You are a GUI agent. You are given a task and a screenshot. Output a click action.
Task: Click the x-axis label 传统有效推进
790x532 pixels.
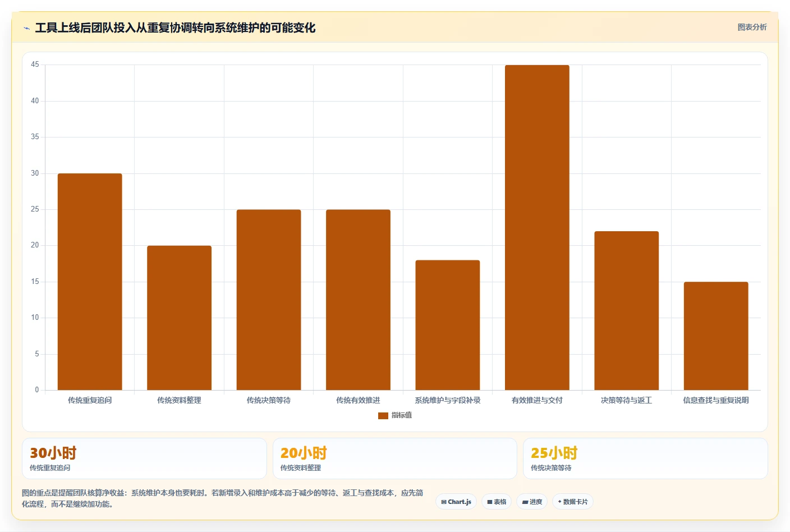click(x=358, y=400)
